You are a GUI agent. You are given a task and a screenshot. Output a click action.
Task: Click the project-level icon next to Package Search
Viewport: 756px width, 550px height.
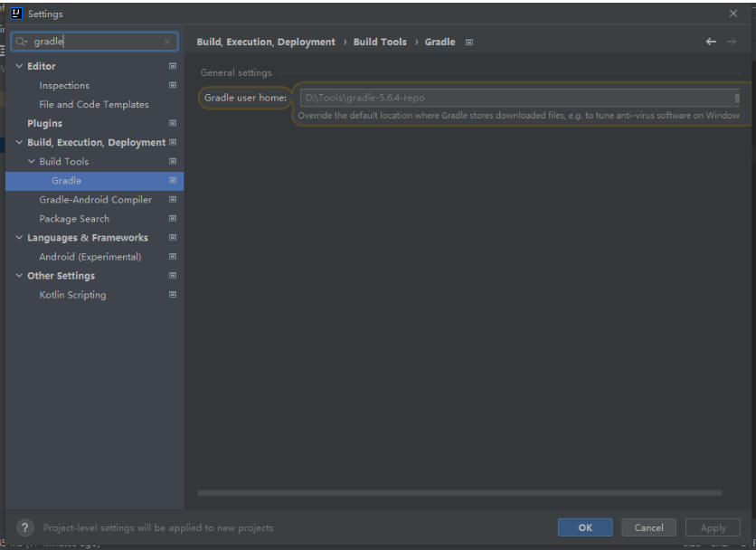[x=173, y=219]
